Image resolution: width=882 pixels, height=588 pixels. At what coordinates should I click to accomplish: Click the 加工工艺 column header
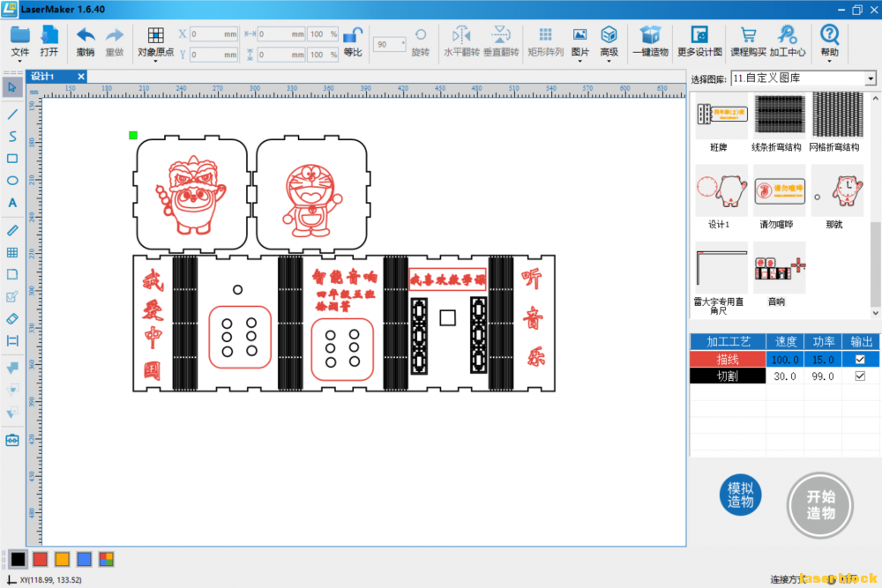point(728,342)
